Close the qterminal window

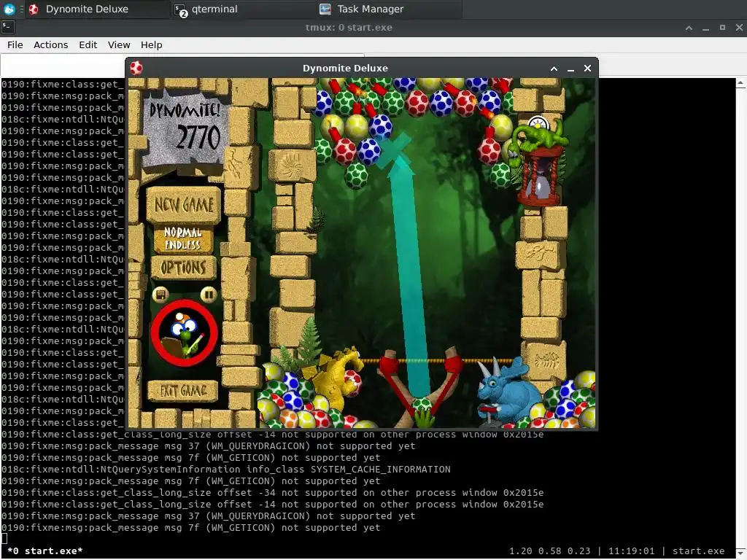tap(739, 28)
